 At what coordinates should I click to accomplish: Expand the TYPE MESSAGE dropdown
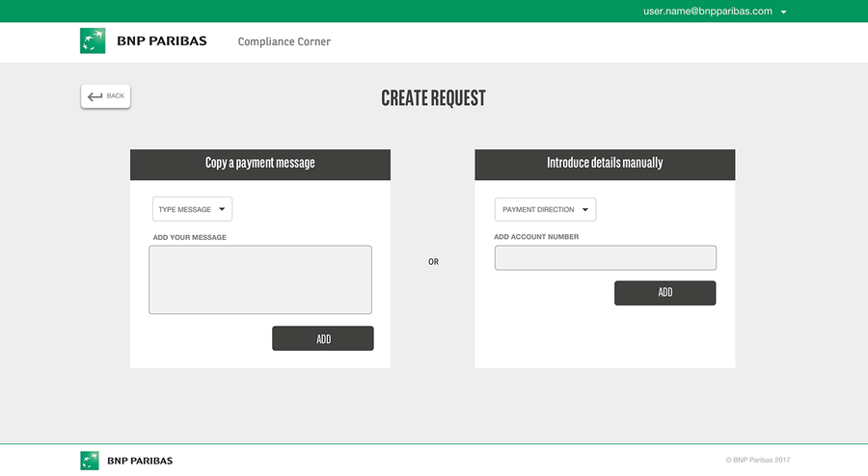192,209
